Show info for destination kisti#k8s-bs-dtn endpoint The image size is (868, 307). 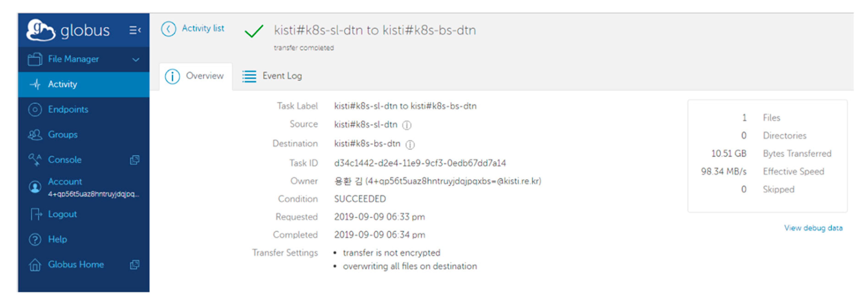(x=410, y=145)
